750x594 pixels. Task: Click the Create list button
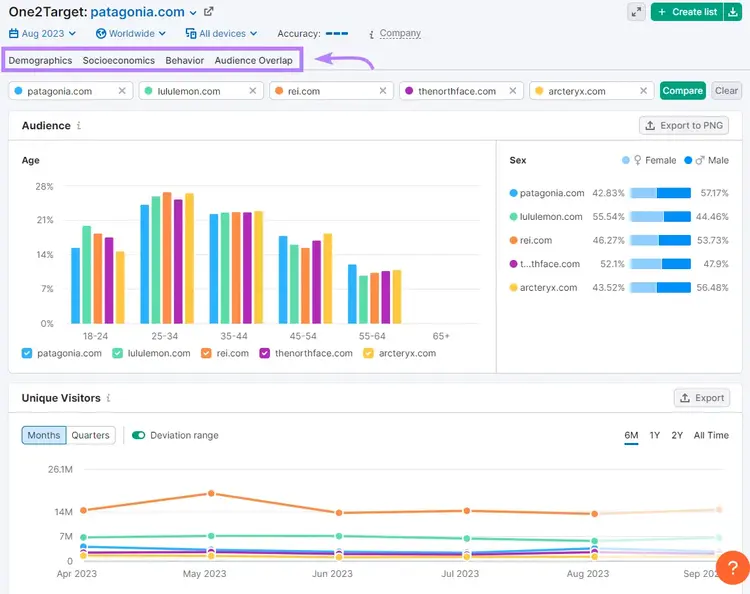point(688,12)
